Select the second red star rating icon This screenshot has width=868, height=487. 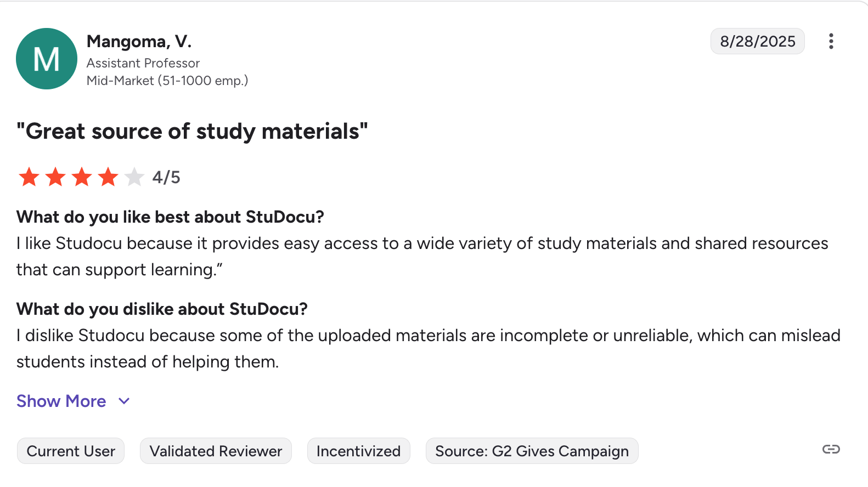(x=55, y=177)
